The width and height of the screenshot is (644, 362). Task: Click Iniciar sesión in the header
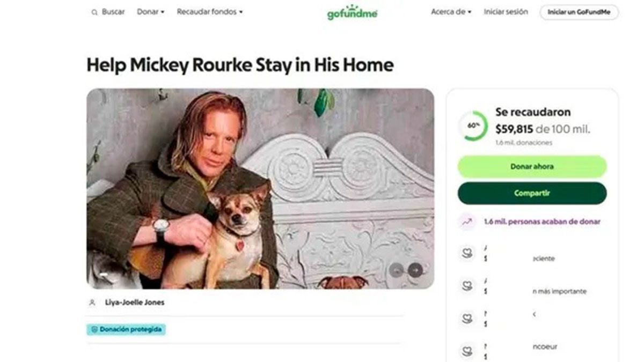506,12
